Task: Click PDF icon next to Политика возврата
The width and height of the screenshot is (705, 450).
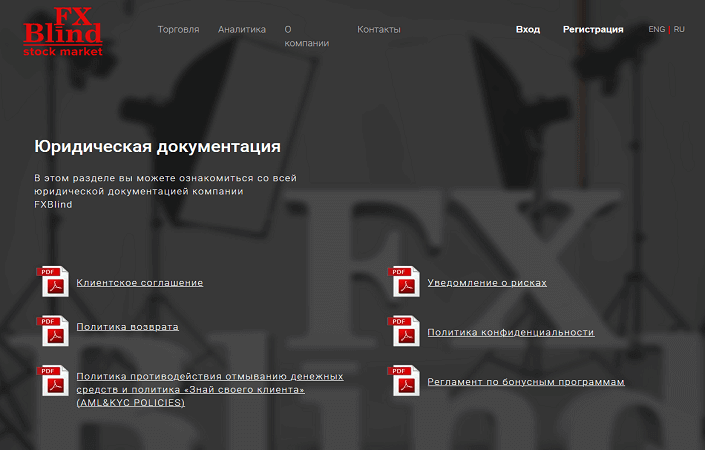Action: coord(53,331)
